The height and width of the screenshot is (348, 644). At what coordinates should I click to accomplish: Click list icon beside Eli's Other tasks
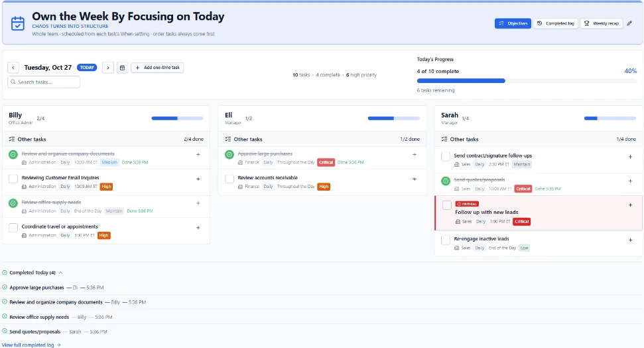coord(228,139)
